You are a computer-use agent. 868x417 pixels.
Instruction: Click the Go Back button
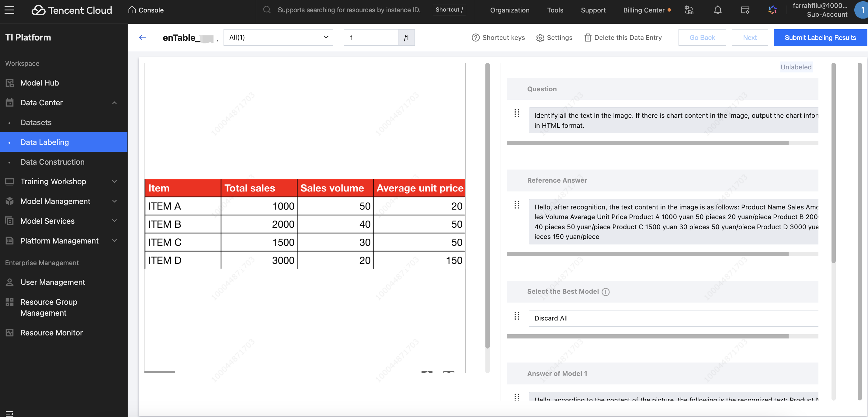point(702,37)
